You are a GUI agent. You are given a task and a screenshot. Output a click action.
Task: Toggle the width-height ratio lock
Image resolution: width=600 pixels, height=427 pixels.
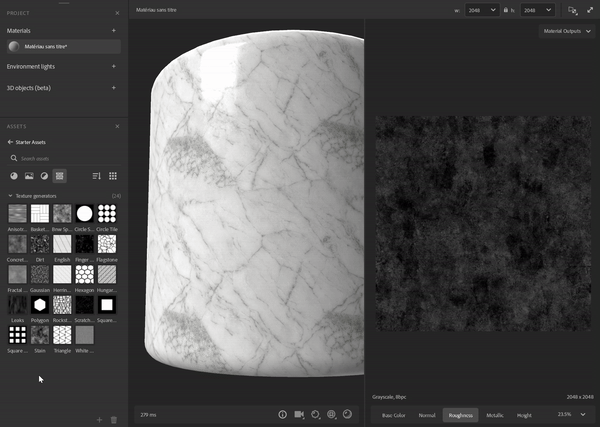pyautogui.click(x=506, y=10)
